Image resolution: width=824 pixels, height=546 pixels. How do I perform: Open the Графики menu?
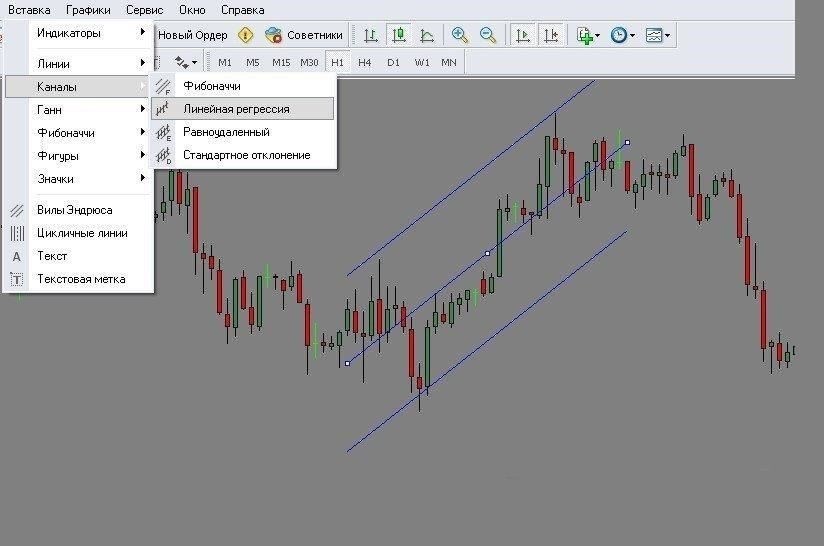(x=88, y=10)
